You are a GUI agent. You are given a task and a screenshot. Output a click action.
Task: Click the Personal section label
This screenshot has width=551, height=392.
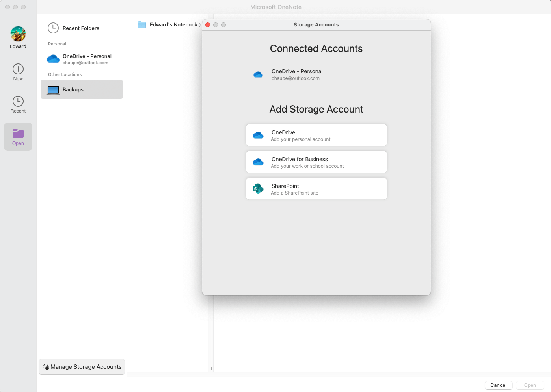click(57, 44)
